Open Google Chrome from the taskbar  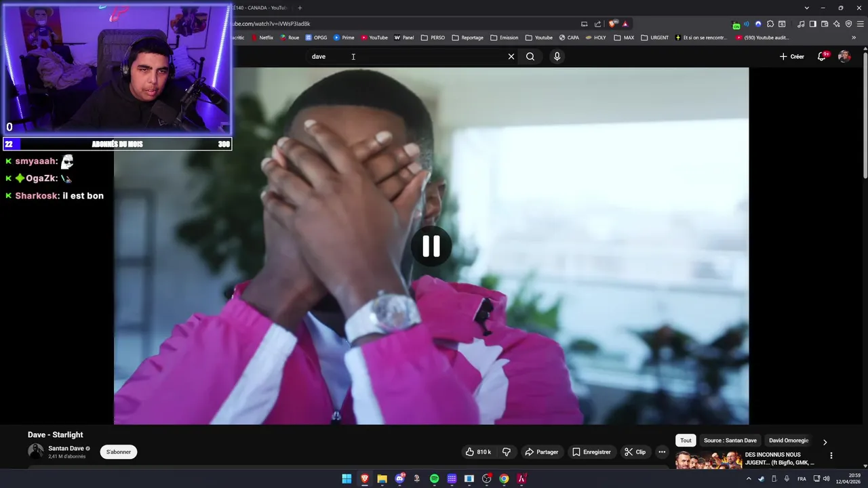tap(504, 479)
